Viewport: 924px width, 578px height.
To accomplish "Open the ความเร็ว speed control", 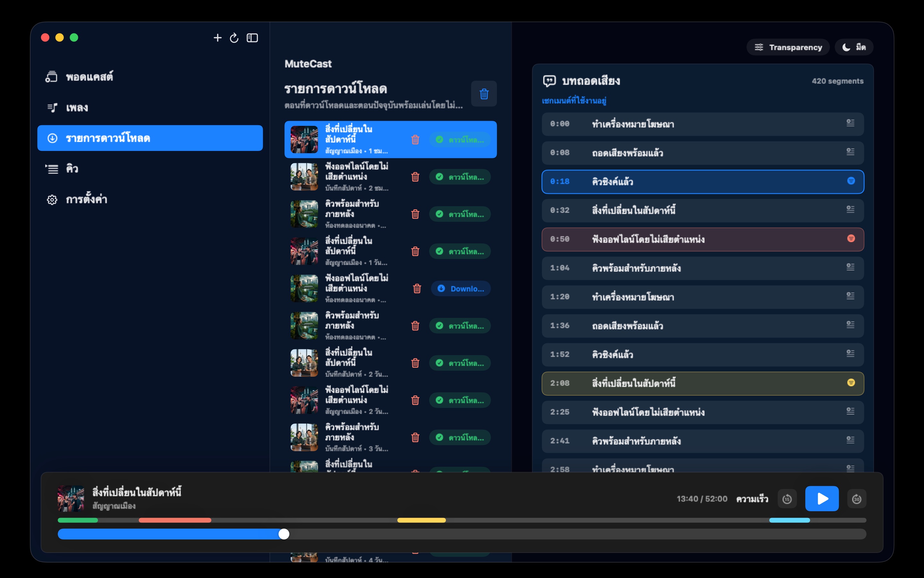I will coord(752,499).
